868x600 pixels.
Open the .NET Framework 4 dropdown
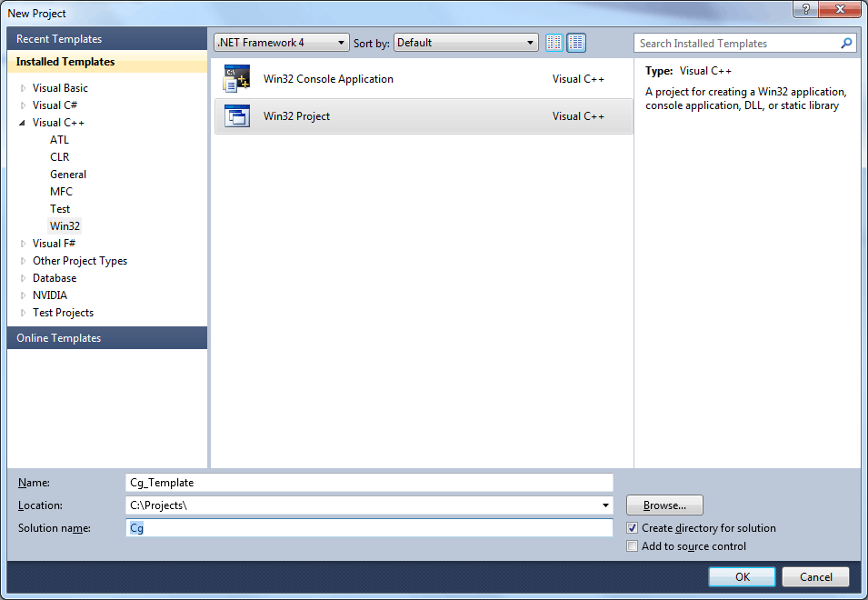tap(282, 43)
